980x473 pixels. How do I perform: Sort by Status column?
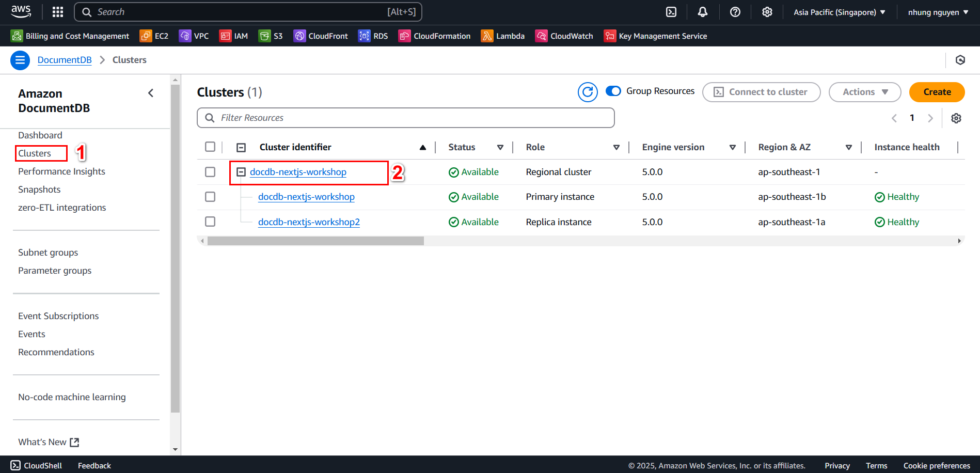[x=500, y=147]
